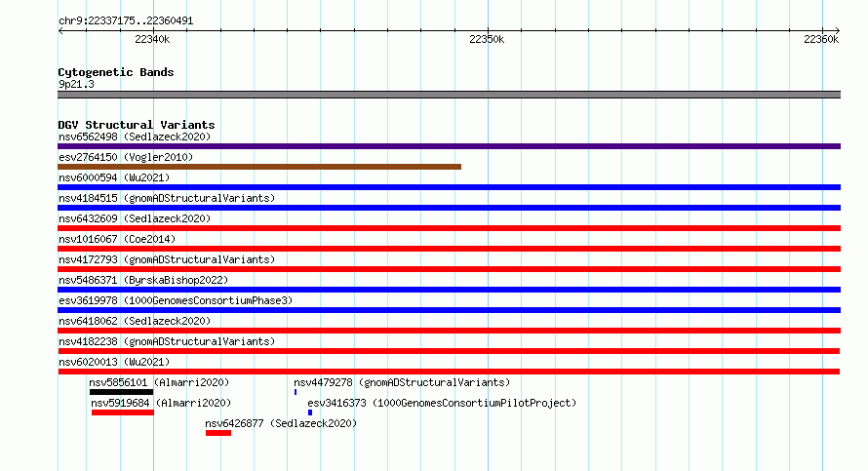Open variant nsv6432609 (Sedlazeck2020) label
The image size is (868, 471).
(135, 218)
